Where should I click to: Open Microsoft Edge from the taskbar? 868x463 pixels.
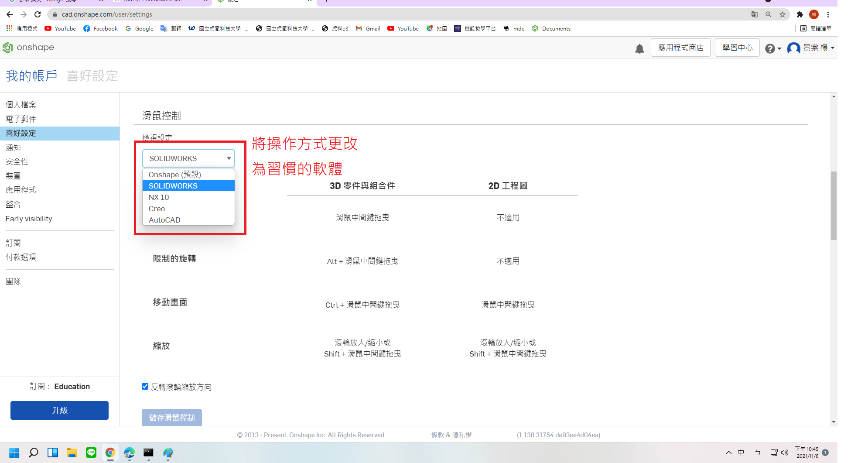130,453
